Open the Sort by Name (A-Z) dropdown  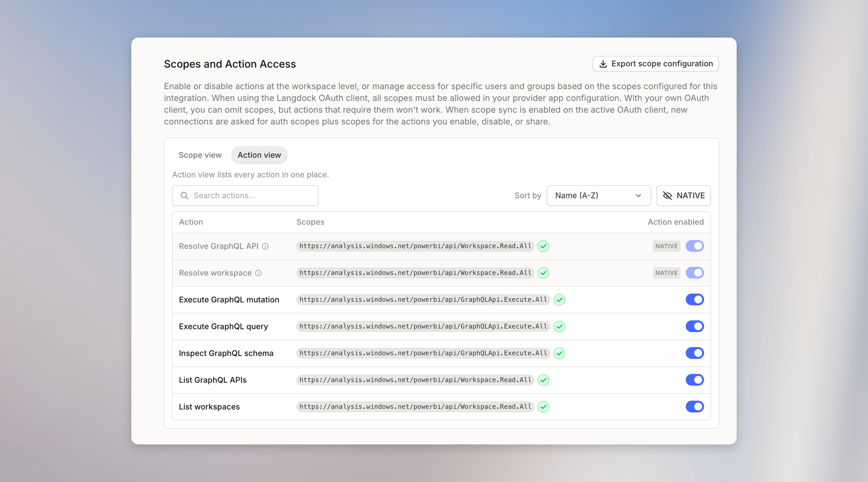598,196
